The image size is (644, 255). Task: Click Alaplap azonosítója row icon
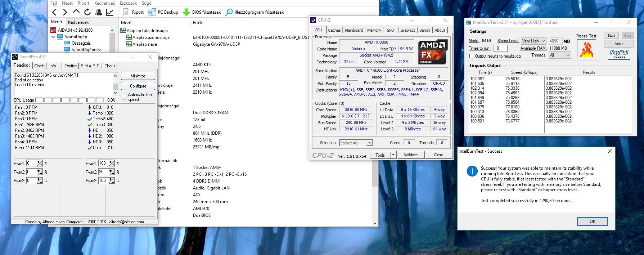pos(129,37)
